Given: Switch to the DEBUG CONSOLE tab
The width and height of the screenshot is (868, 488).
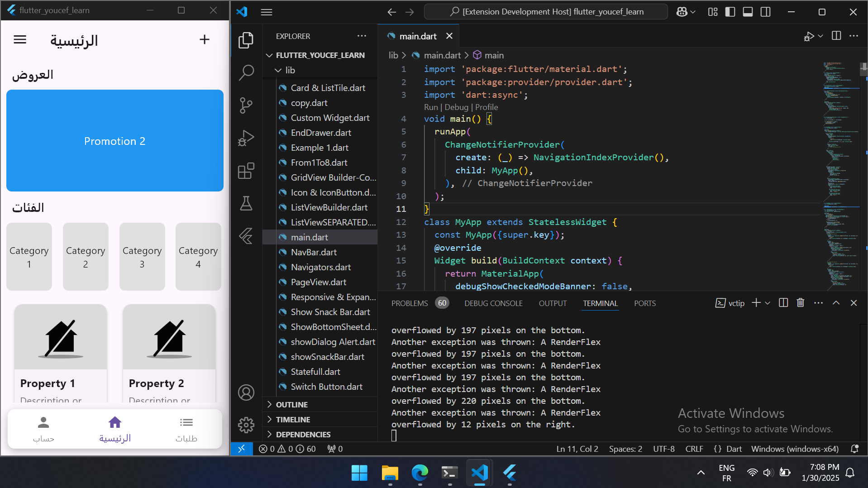Looking at the screenshot, I should pos(493,303).
